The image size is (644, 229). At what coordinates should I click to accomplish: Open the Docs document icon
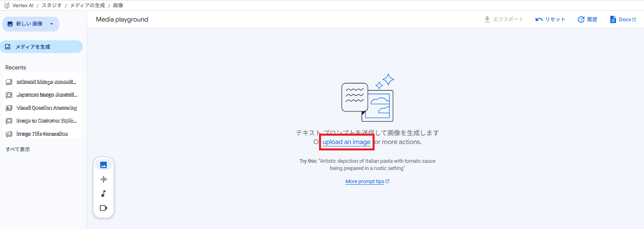613,20
